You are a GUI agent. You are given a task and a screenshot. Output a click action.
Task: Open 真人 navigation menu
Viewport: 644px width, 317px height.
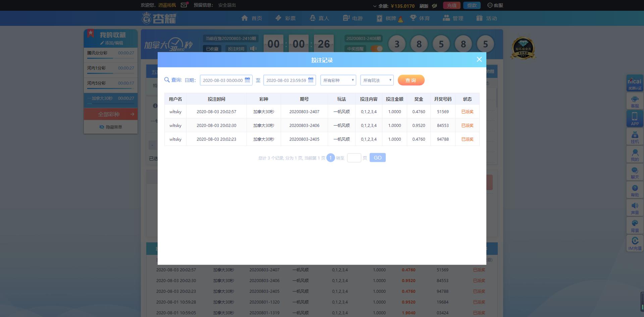pyautogui.click(x=319, y=18)
